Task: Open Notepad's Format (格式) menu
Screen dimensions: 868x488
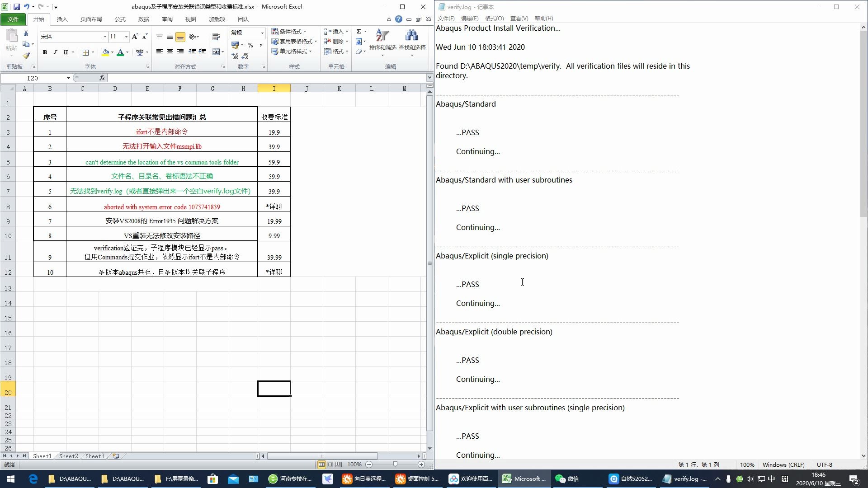Action: click(494, 19)
